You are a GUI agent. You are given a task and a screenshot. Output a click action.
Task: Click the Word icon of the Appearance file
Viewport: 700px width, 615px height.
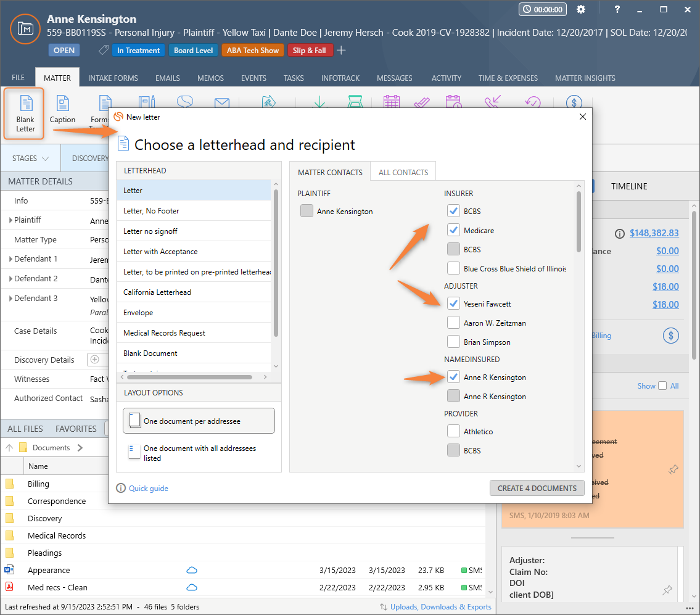coord(9,570)
